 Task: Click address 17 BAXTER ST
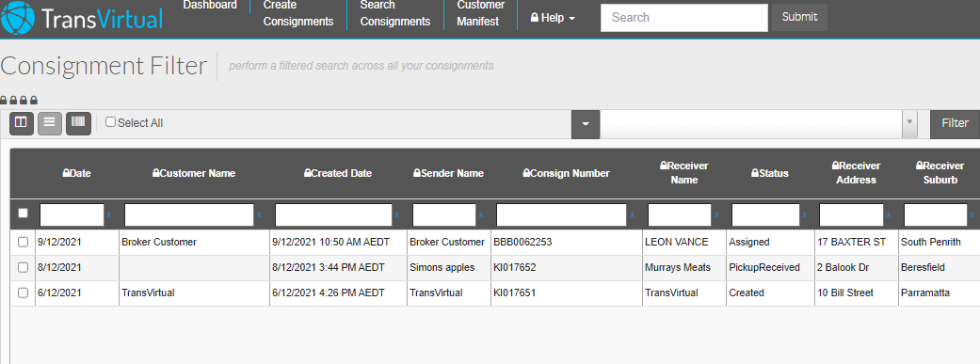point(851,243)
